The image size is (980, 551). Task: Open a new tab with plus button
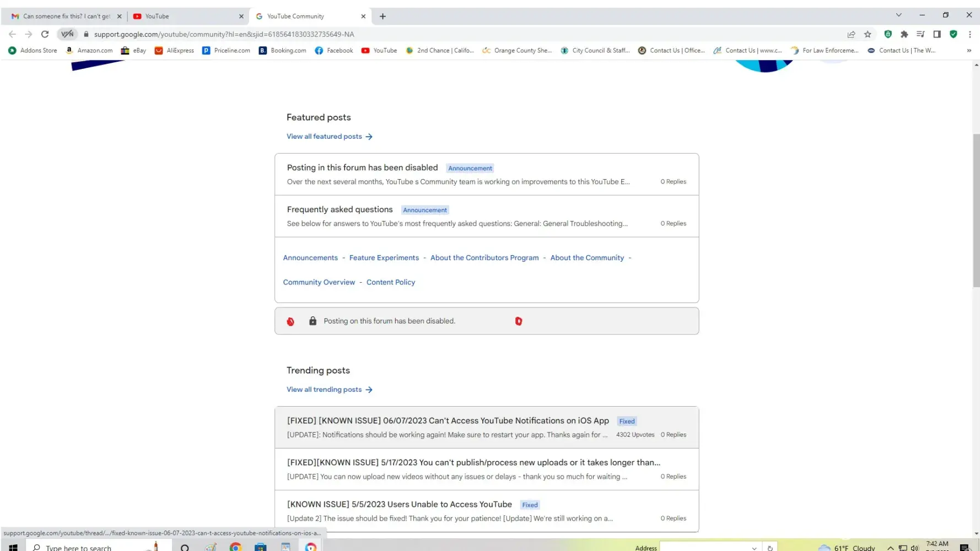[x=383, y=17]
